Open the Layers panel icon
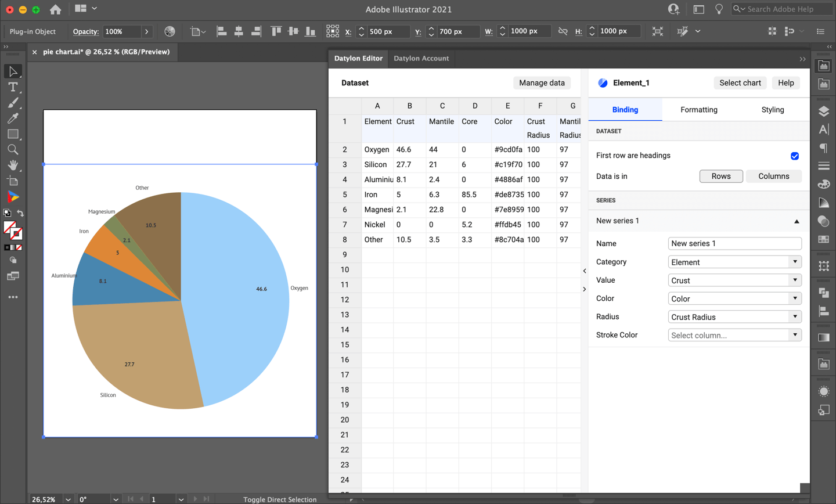 point(824,111)
